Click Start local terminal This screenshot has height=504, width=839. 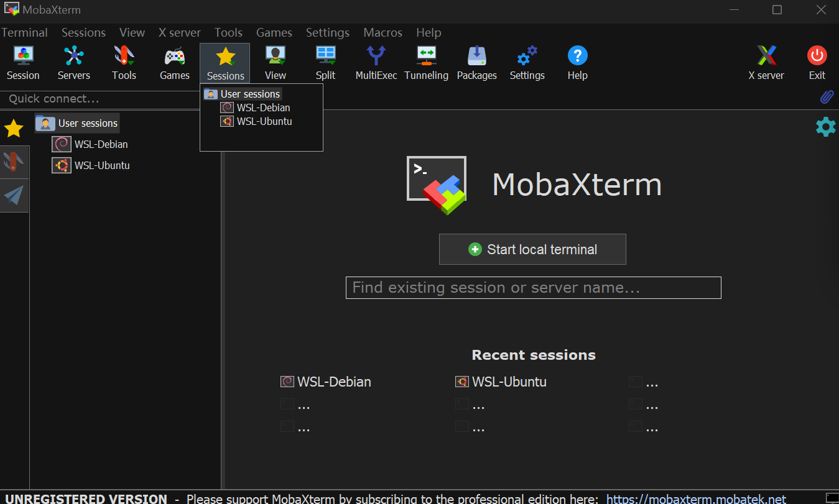coord(532,249)
